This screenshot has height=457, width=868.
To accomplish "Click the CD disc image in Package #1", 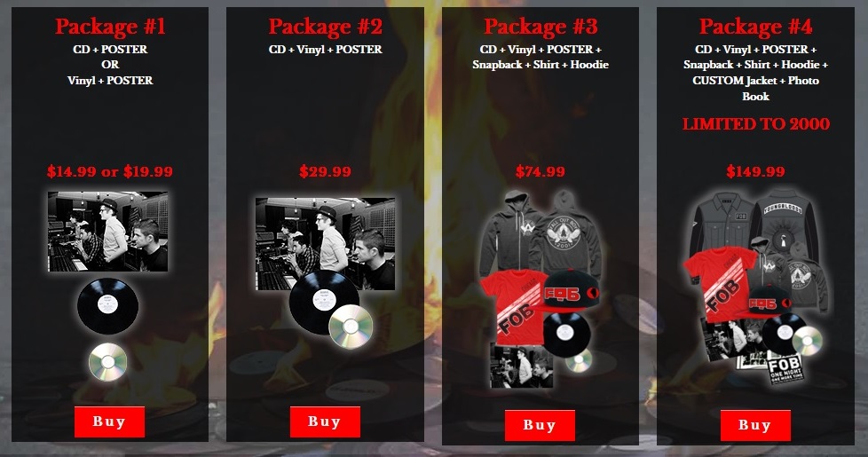I will pyautogui.click(x=108, y=362).
